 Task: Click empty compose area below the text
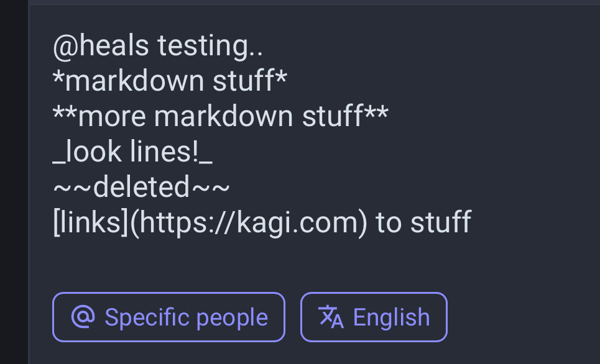click(x=314, y=264)
